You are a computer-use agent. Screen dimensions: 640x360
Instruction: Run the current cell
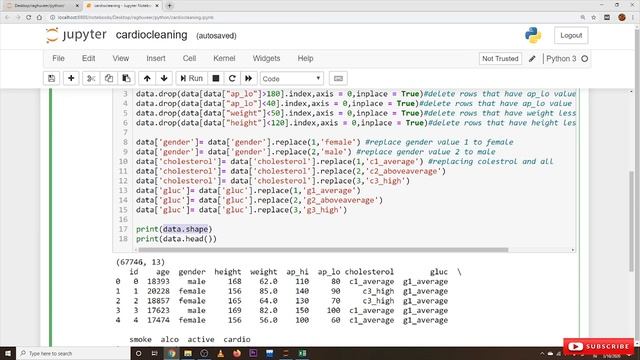[x=191, y=78]
